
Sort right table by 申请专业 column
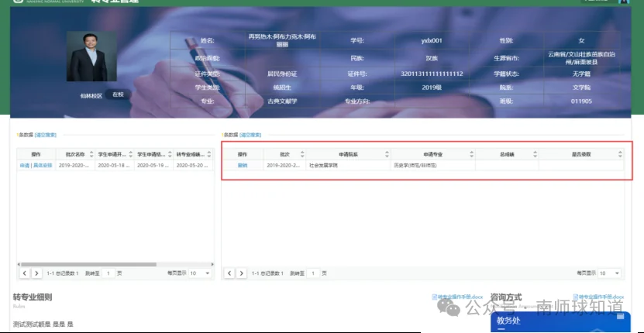click(471, 154)
